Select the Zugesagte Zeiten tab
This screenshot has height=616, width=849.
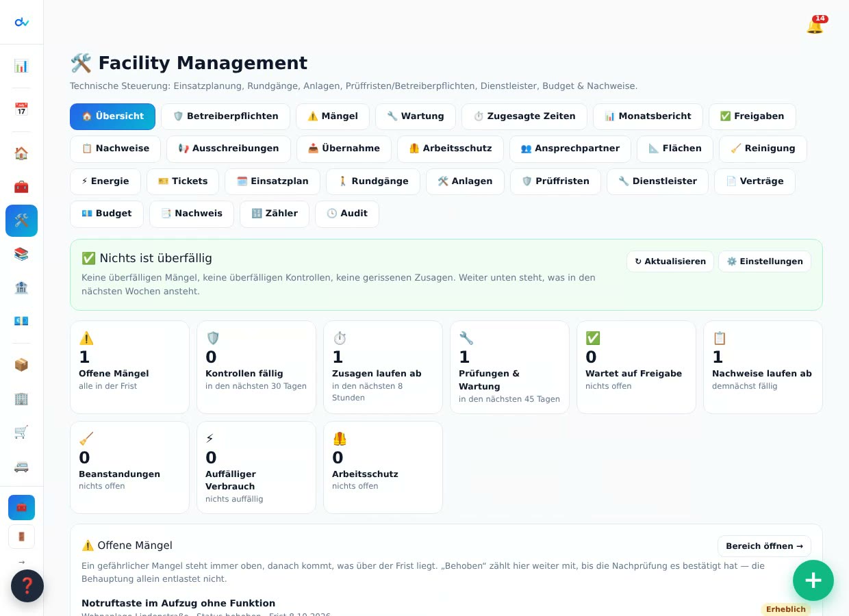coord(524,116)
